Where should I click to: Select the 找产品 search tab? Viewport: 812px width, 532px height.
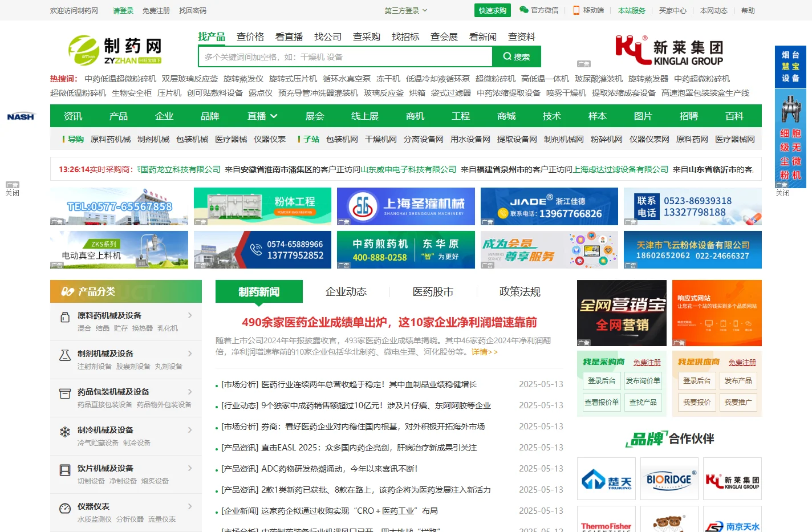coord(212,36)
